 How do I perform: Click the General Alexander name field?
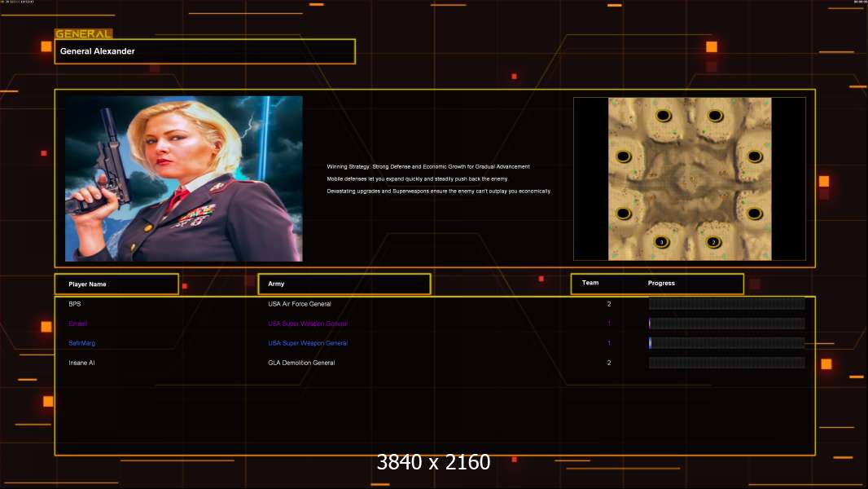(x=205, y=51)
